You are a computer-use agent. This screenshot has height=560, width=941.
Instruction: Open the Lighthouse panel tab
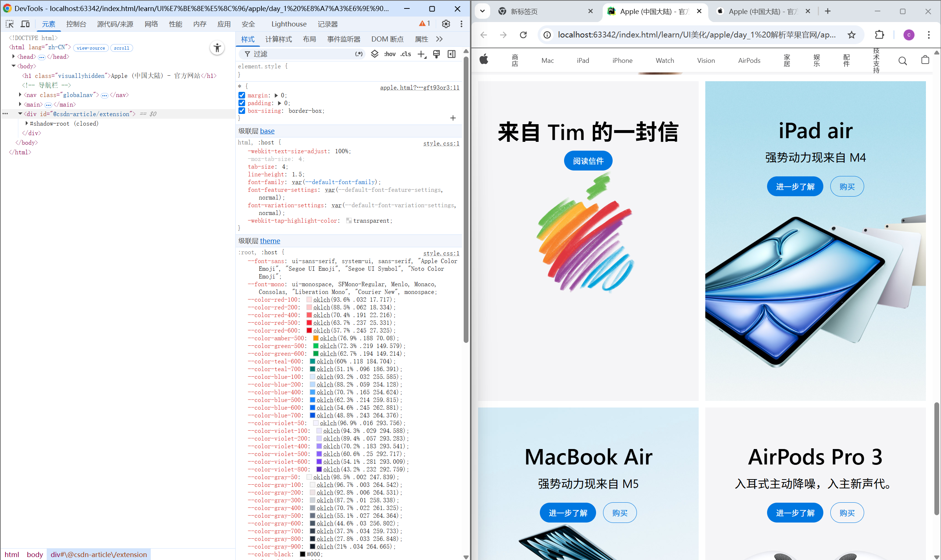[x=289, y=24]
